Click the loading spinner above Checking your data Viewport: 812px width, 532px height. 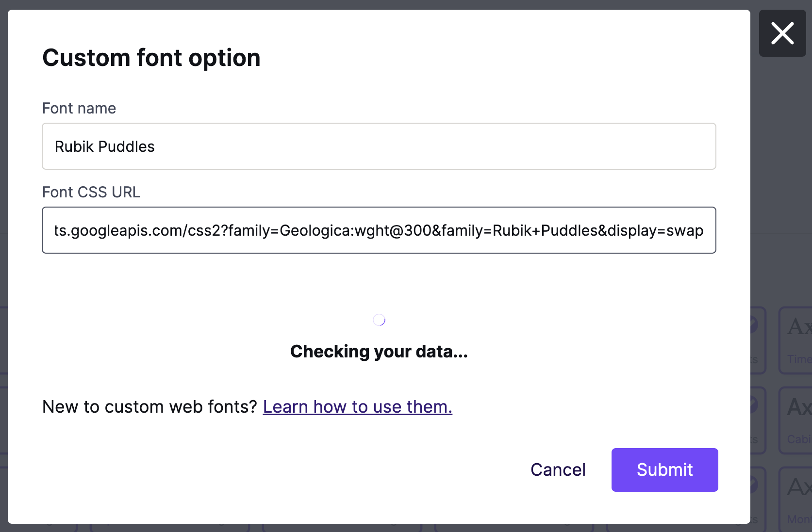379,320
